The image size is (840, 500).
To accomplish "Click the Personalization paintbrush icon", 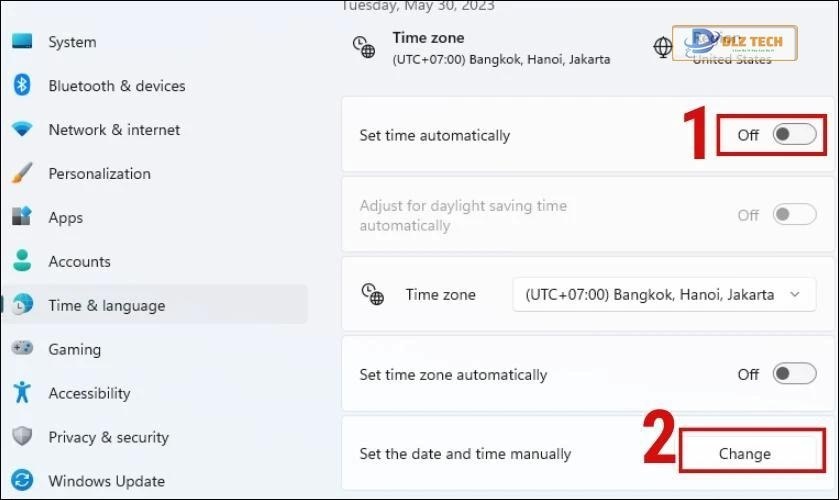I will click(x=22, y=174).
